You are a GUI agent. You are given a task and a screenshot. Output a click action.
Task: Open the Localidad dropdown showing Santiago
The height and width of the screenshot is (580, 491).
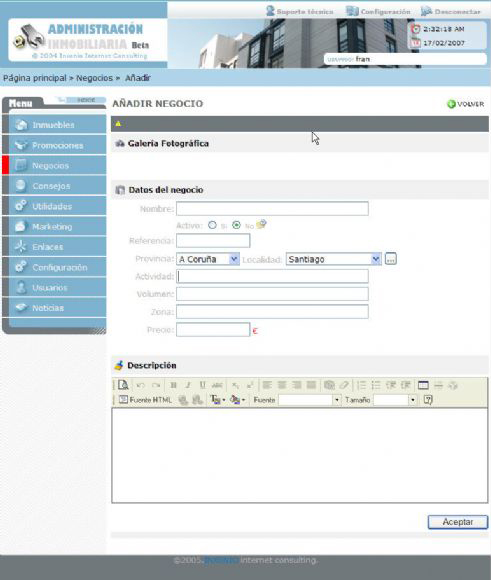(333, 259)
